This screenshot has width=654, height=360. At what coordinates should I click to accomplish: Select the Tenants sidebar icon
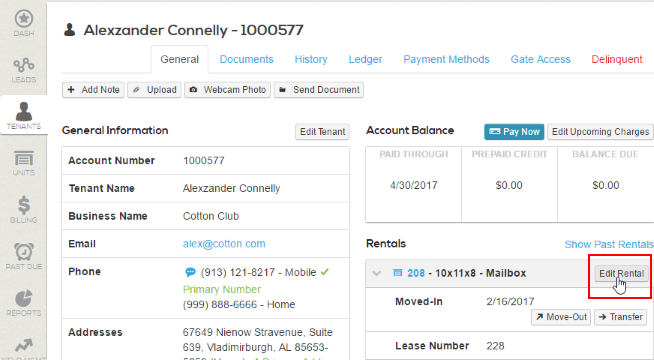click(24, 111)
